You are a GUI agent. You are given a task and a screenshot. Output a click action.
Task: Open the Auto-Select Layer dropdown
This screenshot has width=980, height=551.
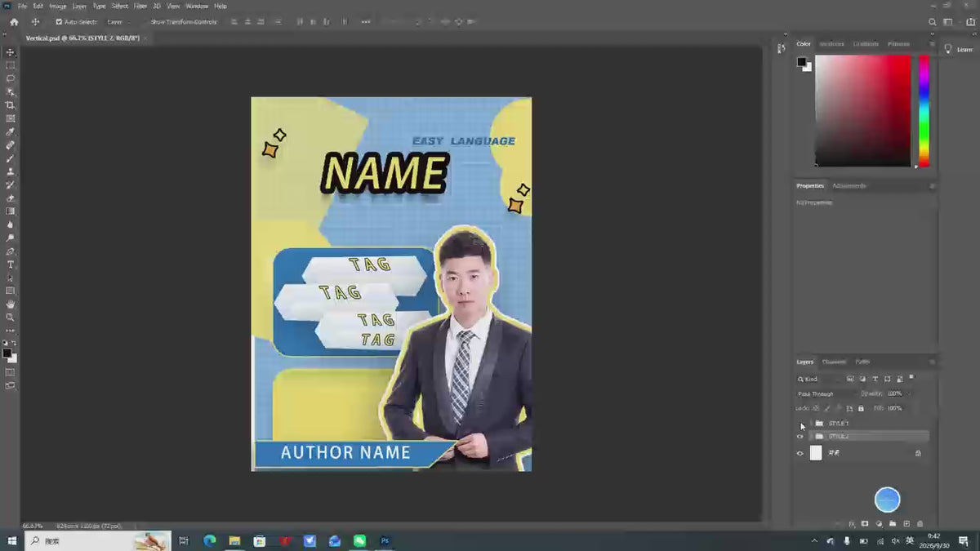pyautogui.click(x=118, y=22)
